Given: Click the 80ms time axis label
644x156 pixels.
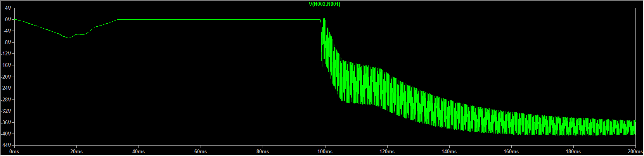Looking at the screenshot, I should (263, 152).
